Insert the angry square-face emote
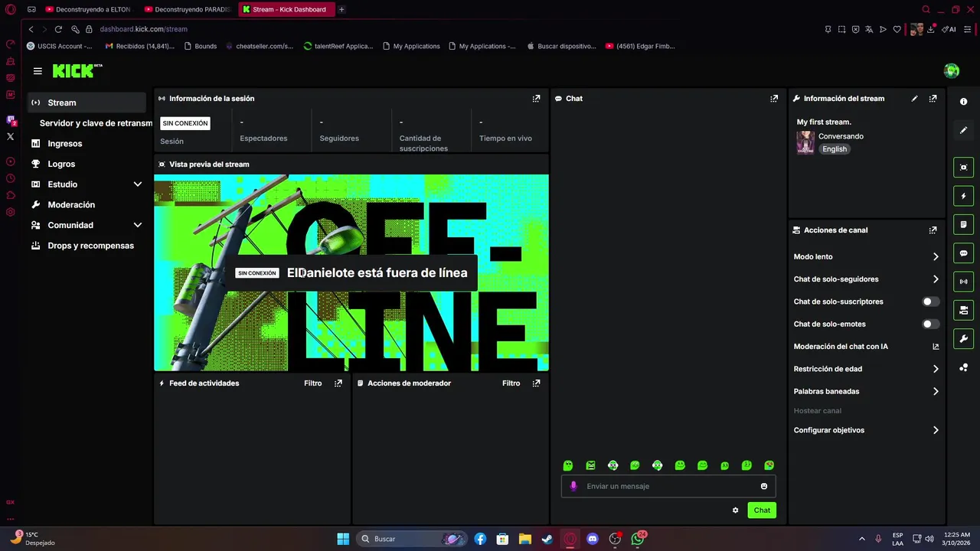980x551 pixels. (590, 465)
